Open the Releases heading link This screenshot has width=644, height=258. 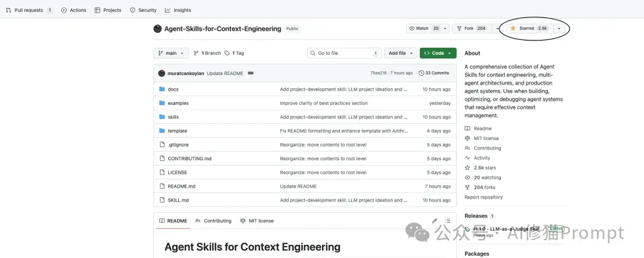(x=476, y=216)
